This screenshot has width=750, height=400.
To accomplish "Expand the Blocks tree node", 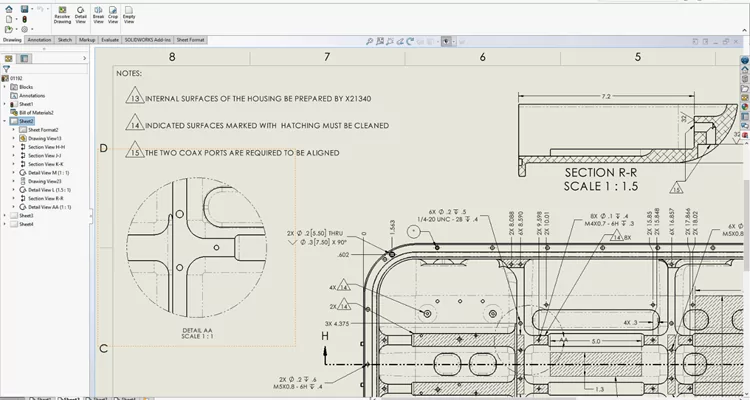I will [x=5, y=87].
